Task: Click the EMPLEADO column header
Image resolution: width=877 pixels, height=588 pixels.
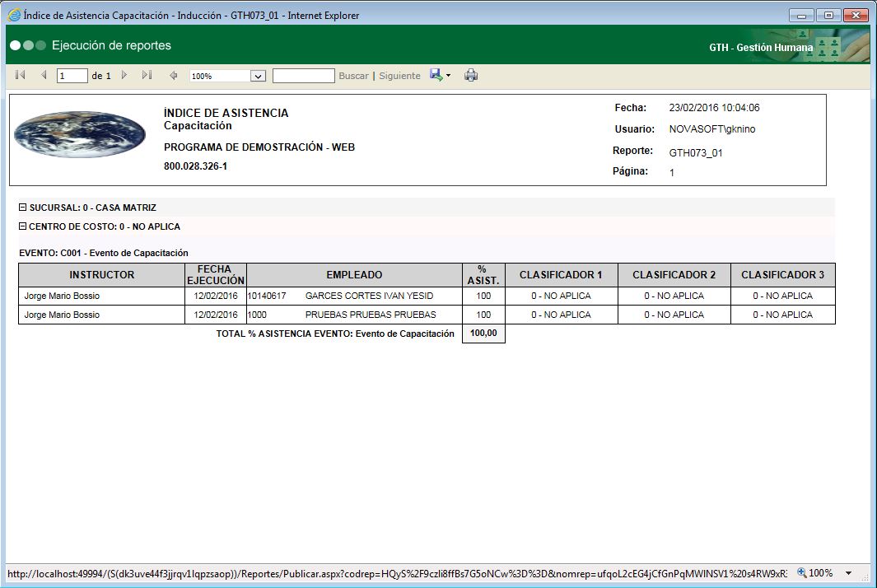Action: click(x=354, y=275)
